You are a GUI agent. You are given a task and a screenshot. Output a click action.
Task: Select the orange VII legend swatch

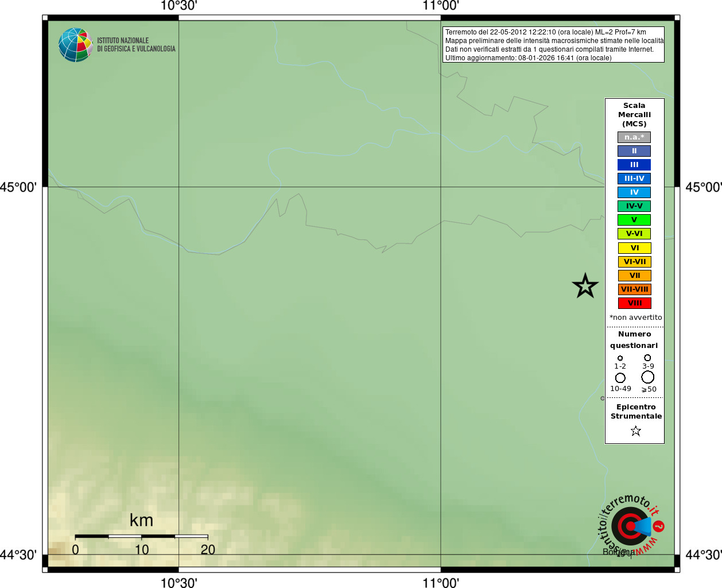pyautogui.click(x=634, y=276)
